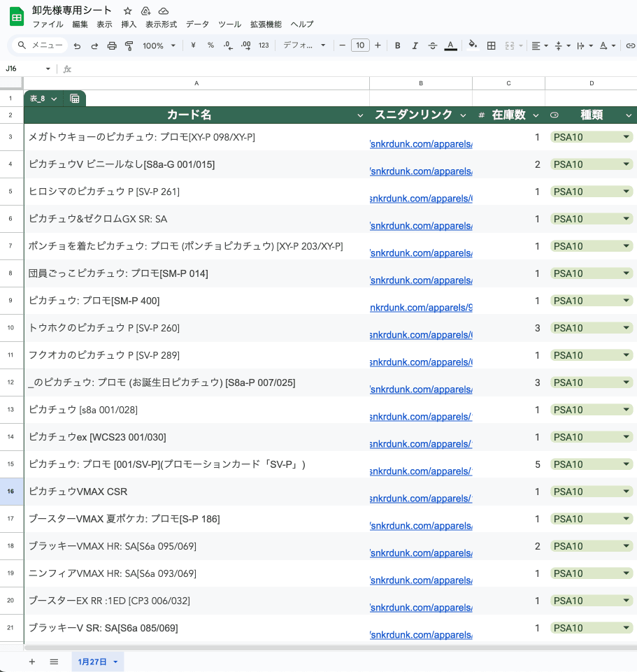The height and width of the screenshot is (672, 637).
Task: Open the borders tool
Action: 492,45
